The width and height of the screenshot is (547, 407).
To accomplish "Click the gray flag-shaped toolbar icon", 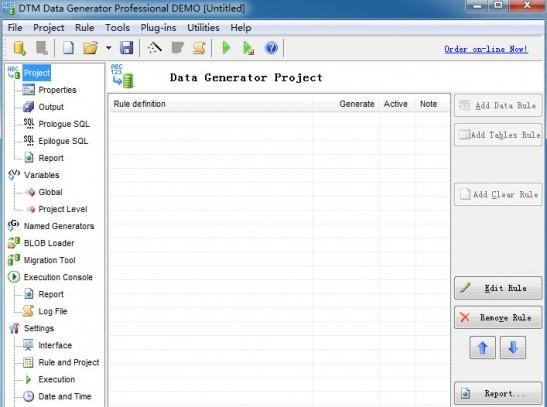I will point(178,48).
